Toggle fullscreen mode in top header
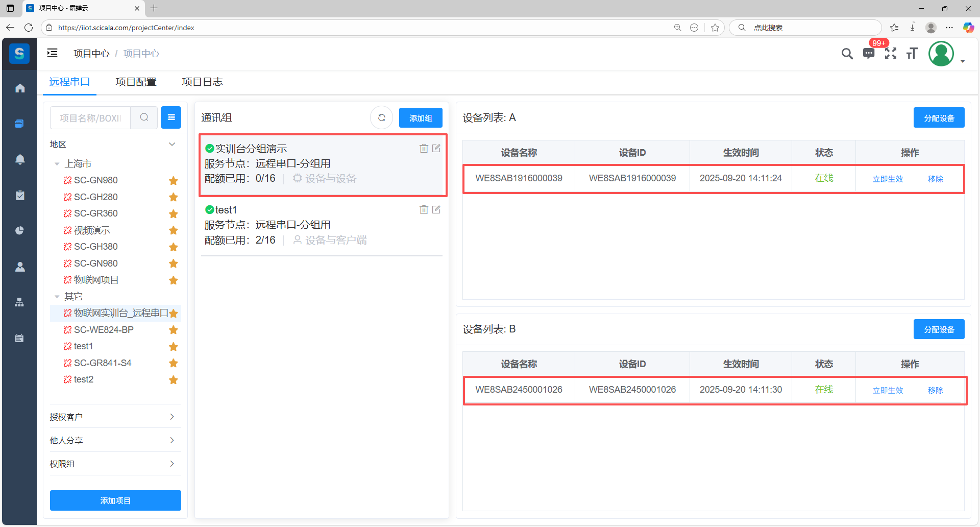The width and height of the screenshot is (980, 527). (x=891, y=54)
